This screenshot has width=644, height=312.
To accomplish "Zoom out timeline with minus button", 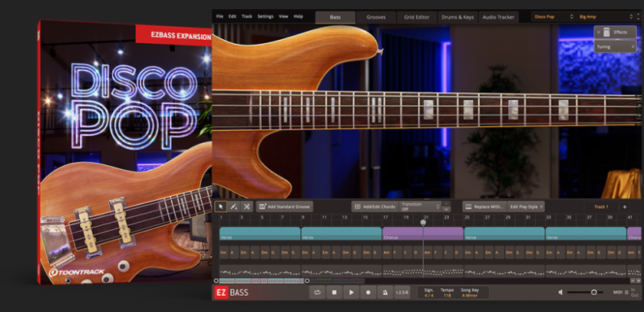I will (632, 280).
